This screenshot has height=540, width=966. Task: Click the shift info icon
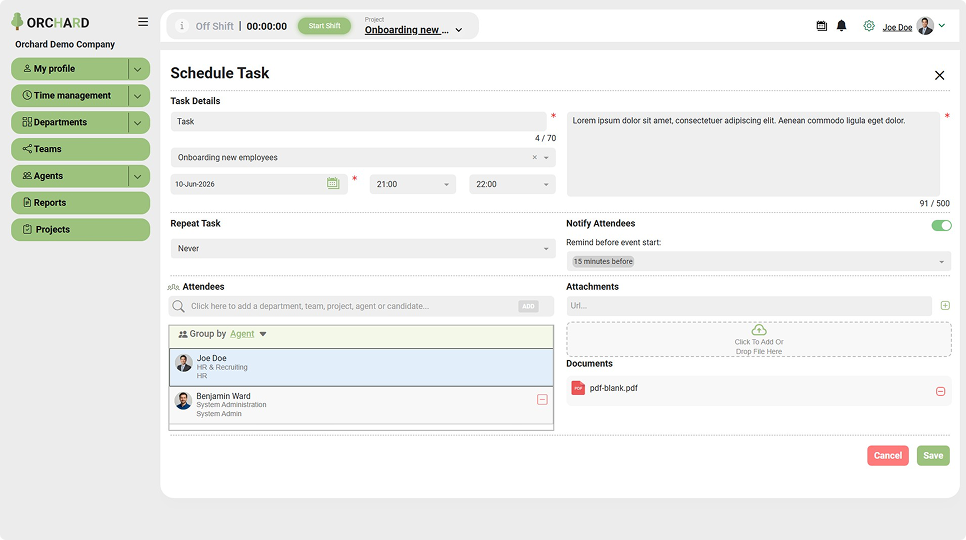(x=181, y=26)
